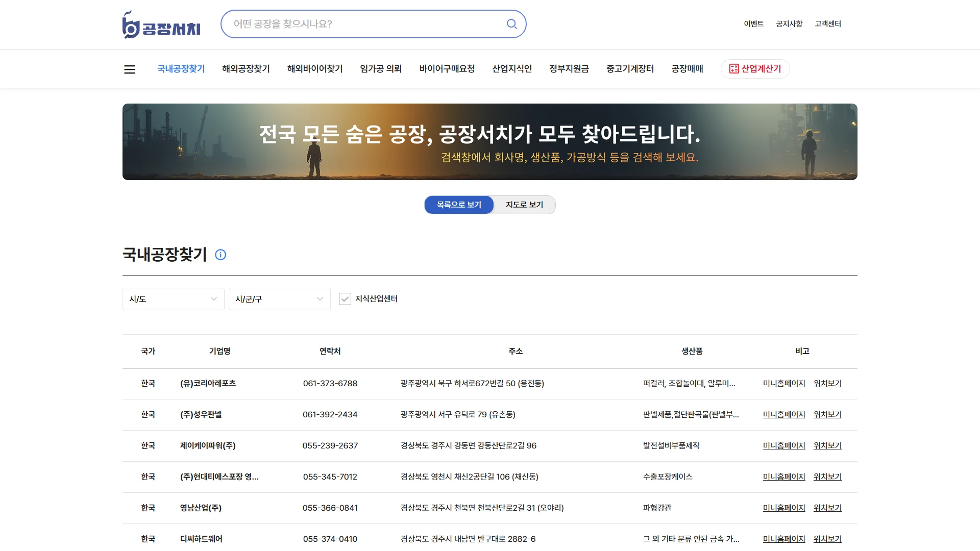Viewport: 980px width, 551px height.
Task: Click company name (주)성우판넬
Action: click(x=201, y=415)
